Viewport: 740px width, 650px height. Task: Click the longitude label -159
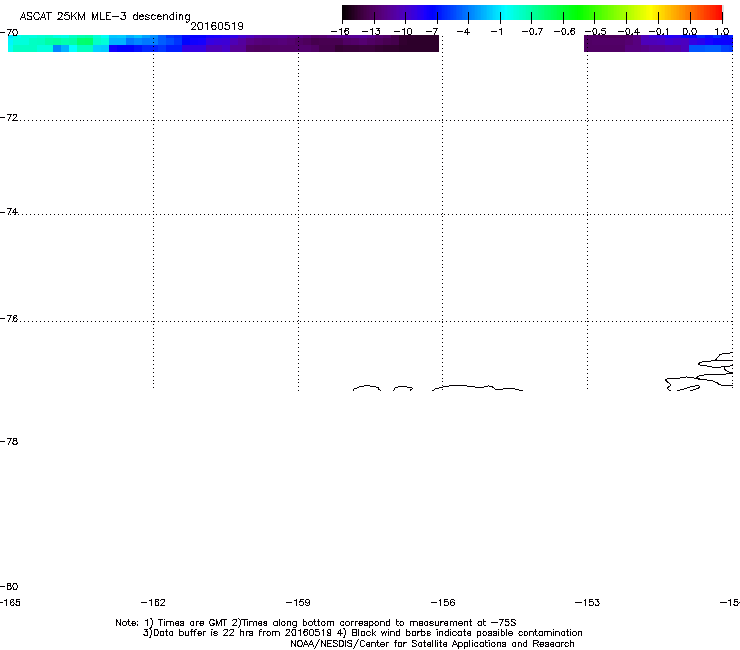(298, 602)
